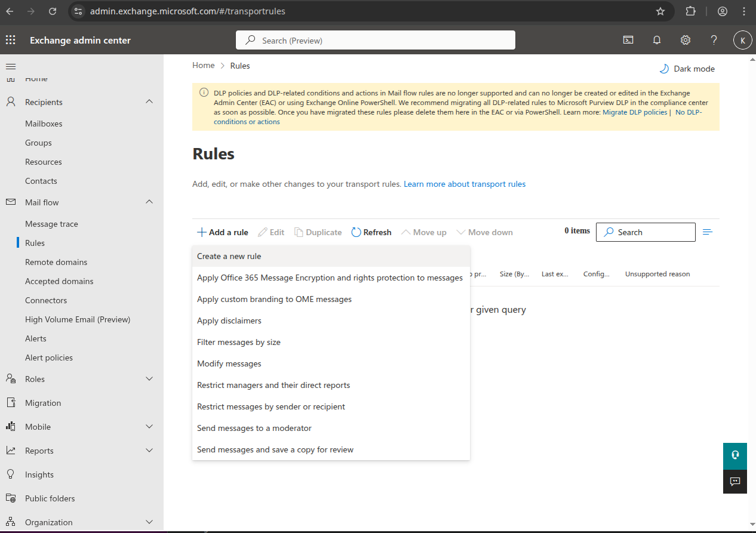This screenshot has width=756, height=533.
Task: Open Groups in sidebar
Action: tap(38, 143)
